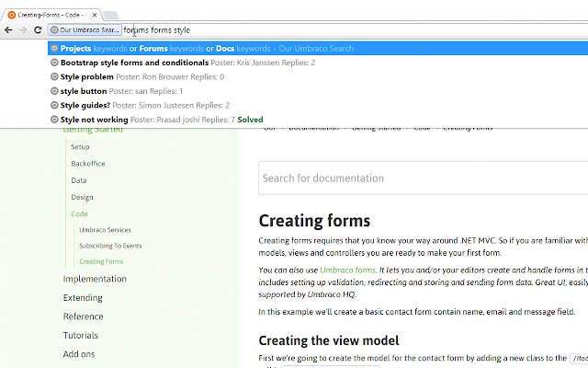The height and width of the screenshot is (368, 588).
Task: Click the icon beside 'Style guides?' suggestion
Action: (x=54, y=106)
